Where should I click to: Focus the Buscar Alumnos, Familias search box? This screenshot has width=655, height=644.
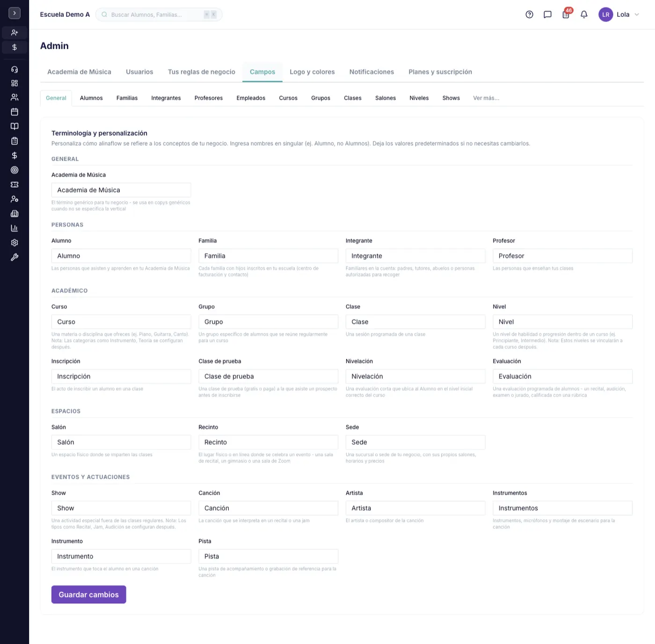pos(159,14)
